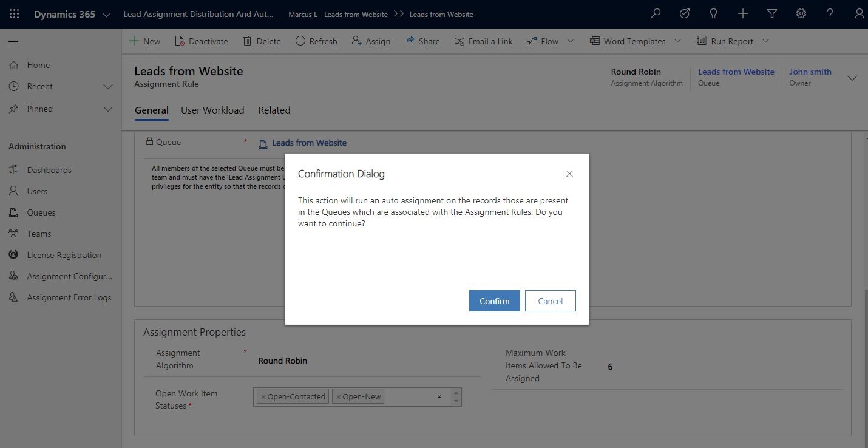
Task: Toggle the hamburger navigation menu
Action: pos(13,41)
